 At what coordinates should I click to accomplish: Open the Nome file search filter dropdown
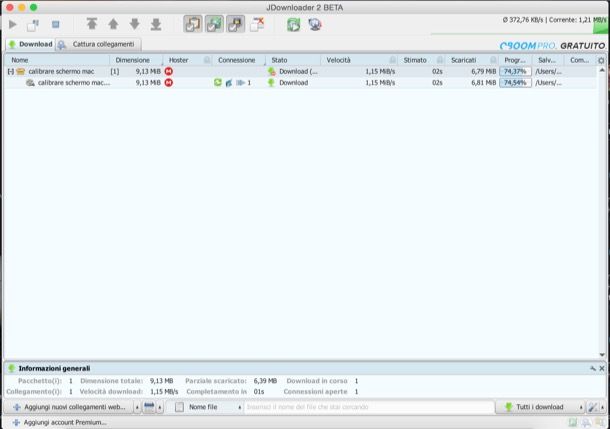[208, 407]
